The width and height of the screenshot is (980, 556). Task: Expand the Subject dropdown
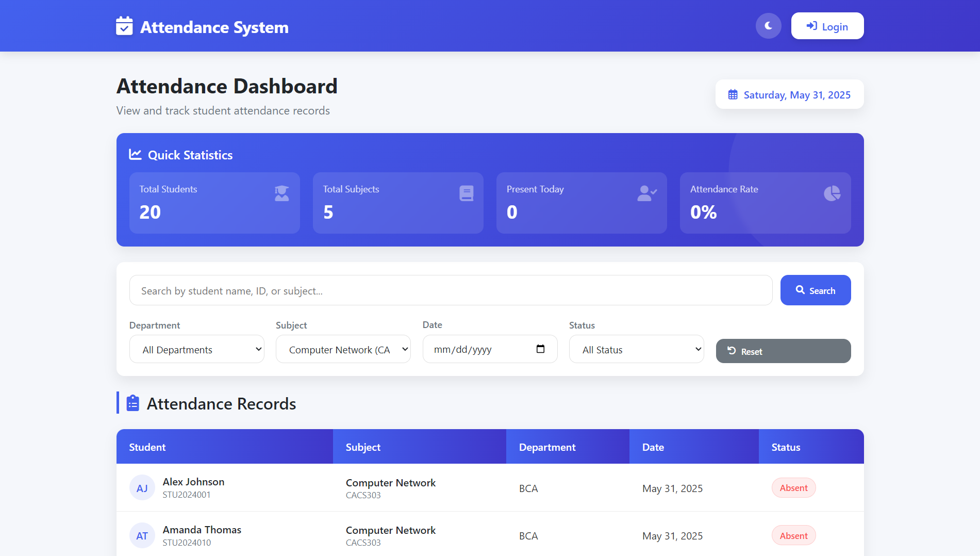343,349
